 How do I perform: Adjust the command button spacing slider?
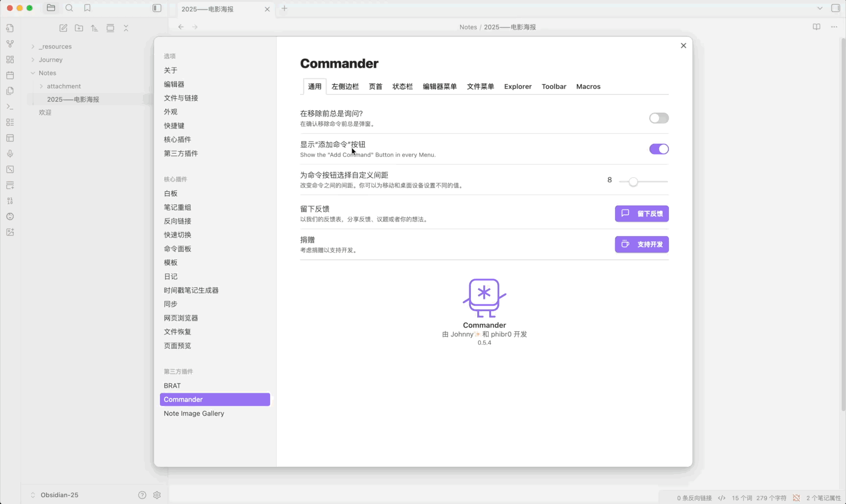[x=633, y=182]
